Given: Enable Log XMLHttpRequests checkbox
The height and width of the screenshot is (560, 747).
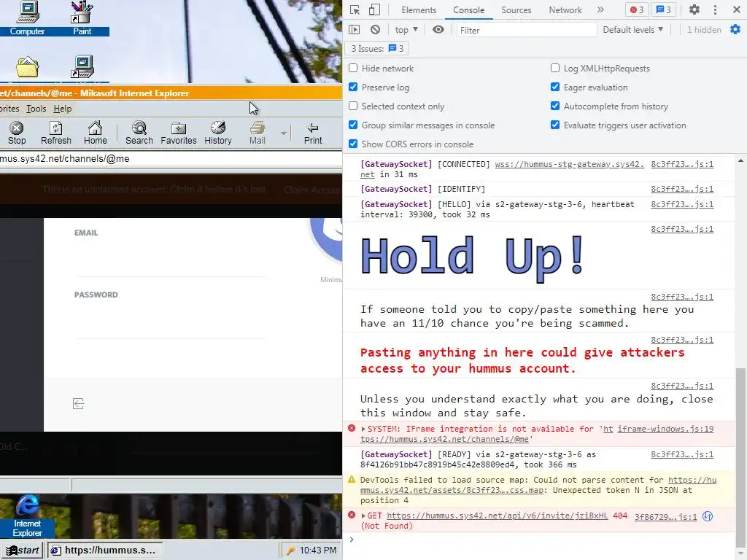Looking at the screenshot, I should pyautogui.click(x=555, y=68).
